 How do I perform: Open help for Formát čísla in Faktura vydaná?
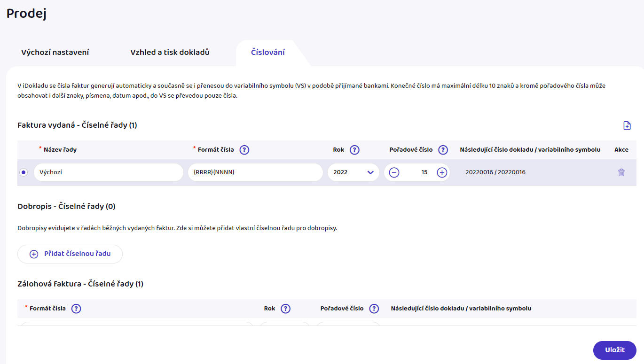(x=244, y=150)
